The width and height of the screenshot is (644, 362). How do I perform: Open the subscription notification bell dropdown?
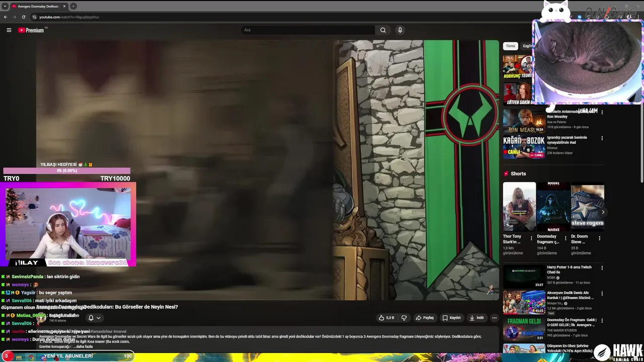(x=95, y=318)
